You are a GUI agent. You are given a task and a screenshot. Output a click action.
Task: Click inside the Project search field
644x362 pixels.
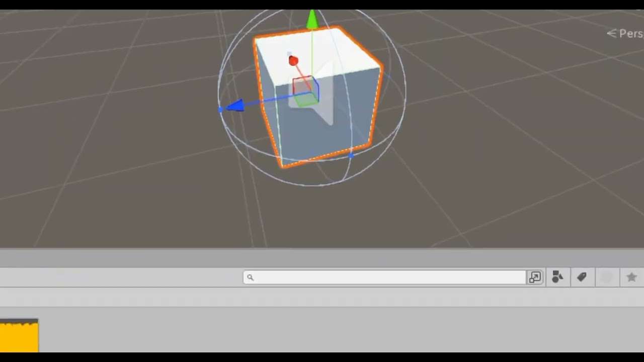(x=385, y=278)
